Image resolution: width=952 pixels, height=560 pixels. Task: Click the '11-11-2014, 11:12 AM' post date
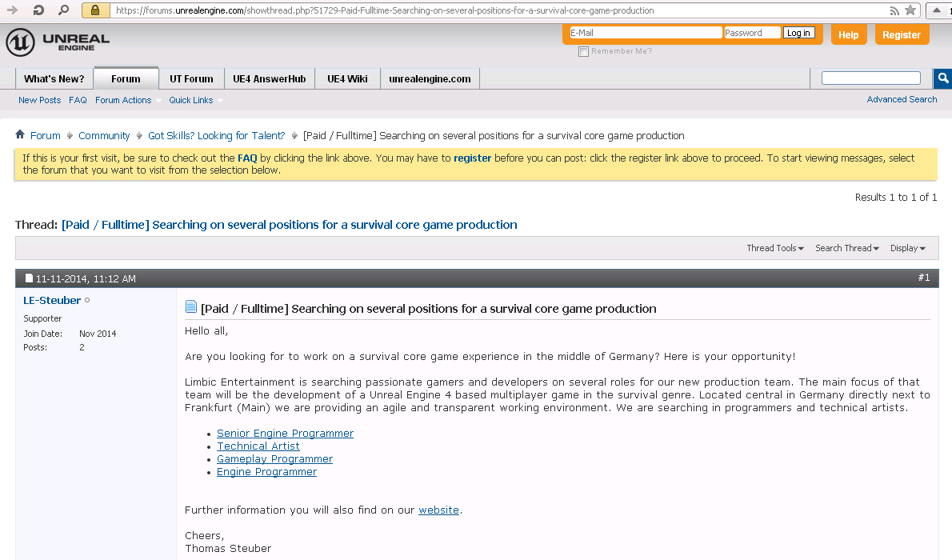coord(86,278)
